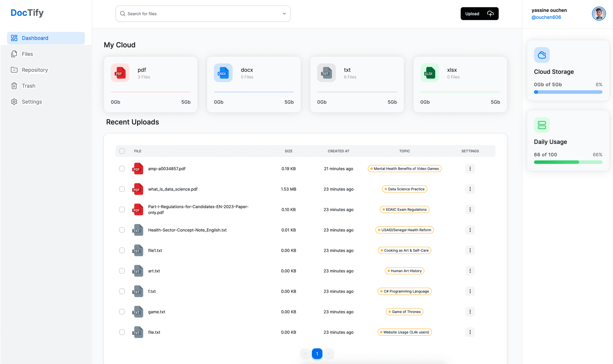Check Health-Sector-Concept-Note_English.txt row checkbox
The width and height of the screenshot is (613, 364).
122,230
